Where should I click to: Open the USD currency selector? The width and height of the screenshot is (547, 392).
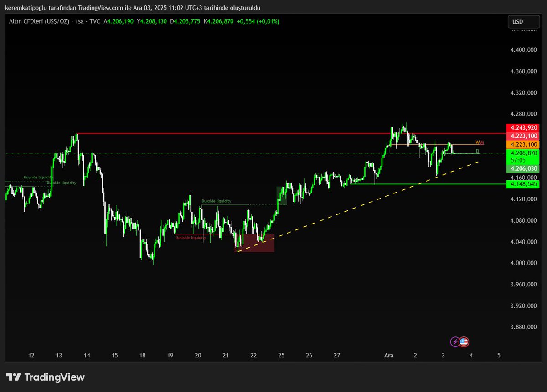(x=523, y=21)
